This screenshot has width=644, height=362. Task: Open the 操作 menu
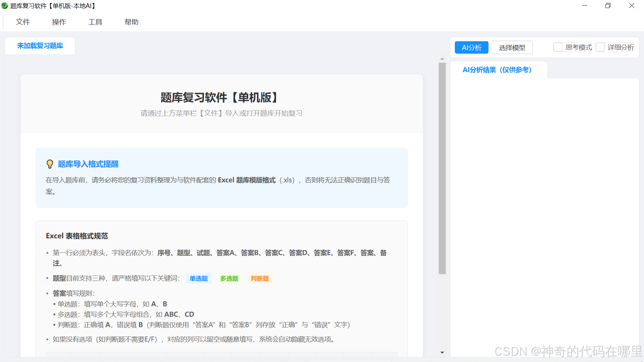click(59, 22)
